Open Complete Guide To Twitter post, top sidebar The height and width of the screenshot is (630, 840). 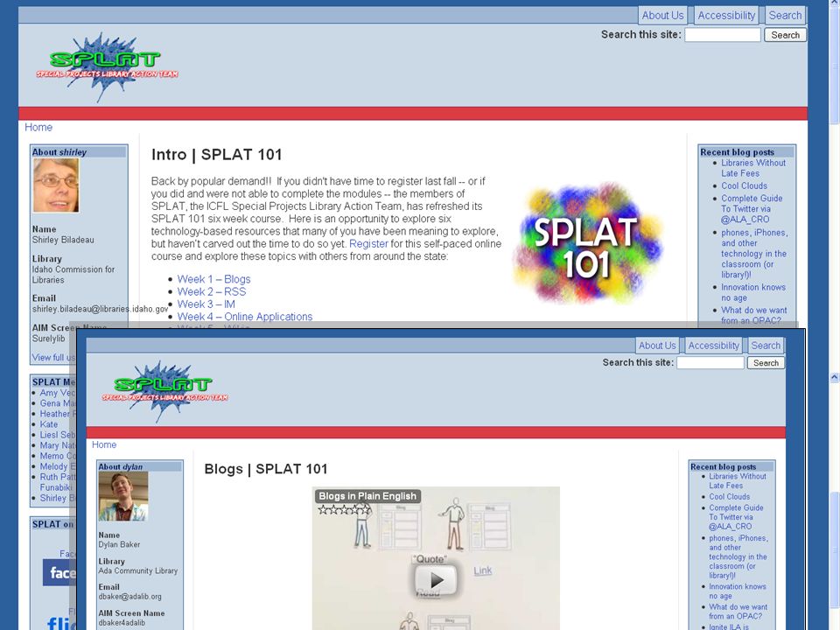pyautogui.click(x=752, y=208)
